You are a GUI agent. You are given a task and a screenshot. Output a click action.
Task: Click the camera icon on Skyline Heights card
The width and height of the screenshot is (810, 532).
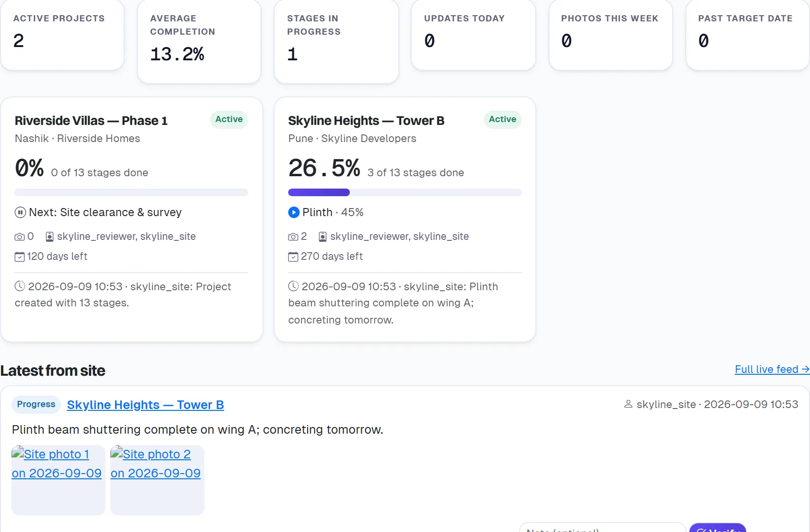293,237
